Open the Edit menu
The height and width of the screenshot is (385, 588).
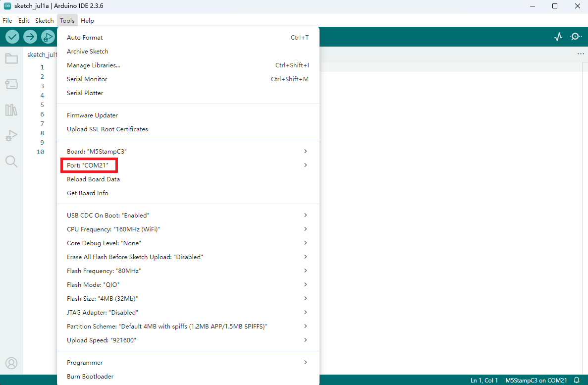pyautogui.click(x=24, y=21)
